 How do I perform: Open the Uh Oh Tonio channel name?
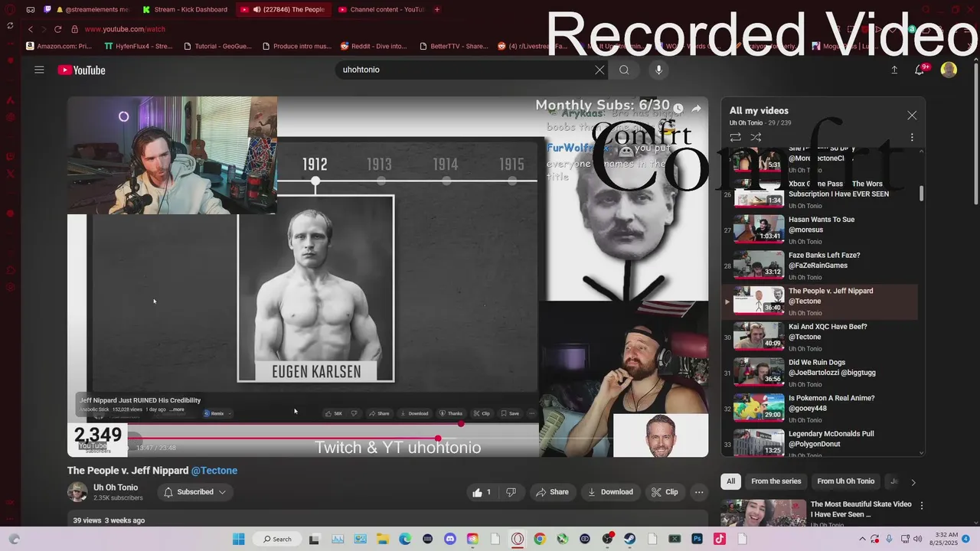click(x=116, y=487)
